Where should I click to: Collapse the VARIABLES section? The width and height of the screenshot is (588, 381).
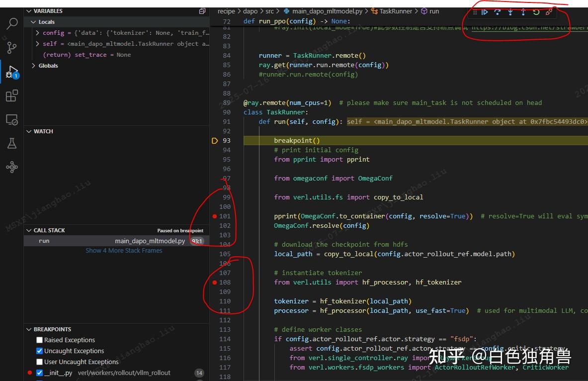tap(29, 10)
